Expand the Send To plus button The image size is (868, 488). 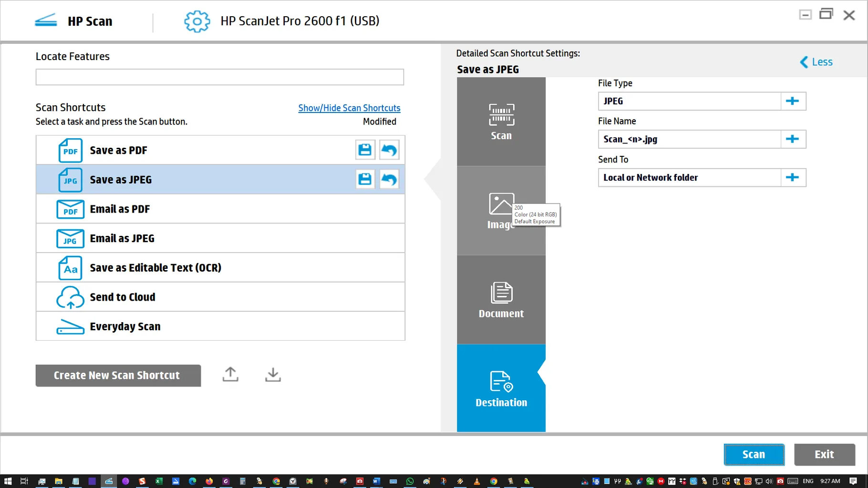pos(793,178)
